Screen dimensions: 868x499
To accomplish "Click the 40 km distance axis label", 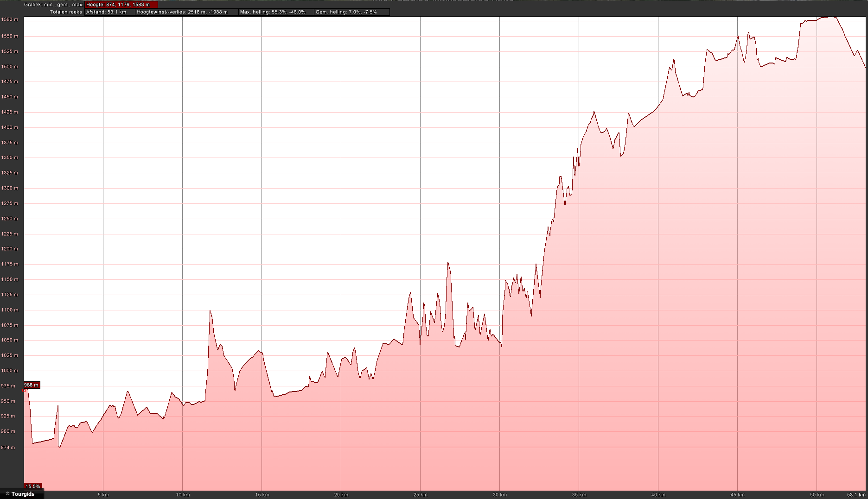I will [x=658, y=495].
